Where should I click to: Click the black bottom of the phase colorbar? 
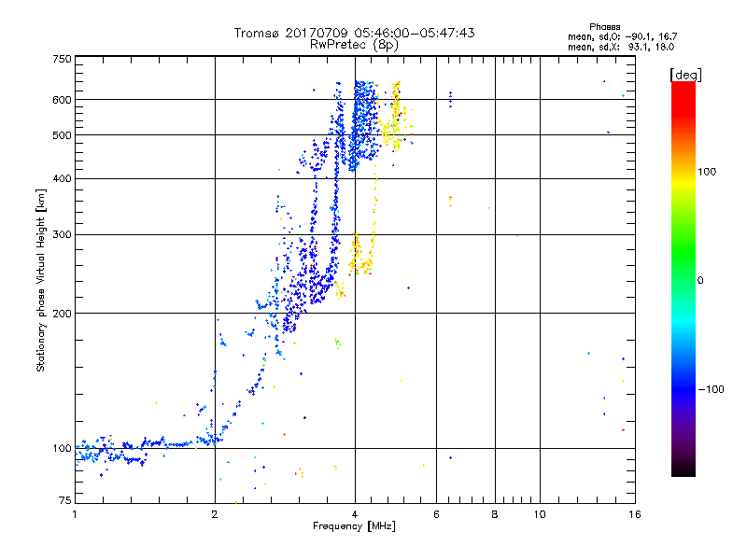684,471
